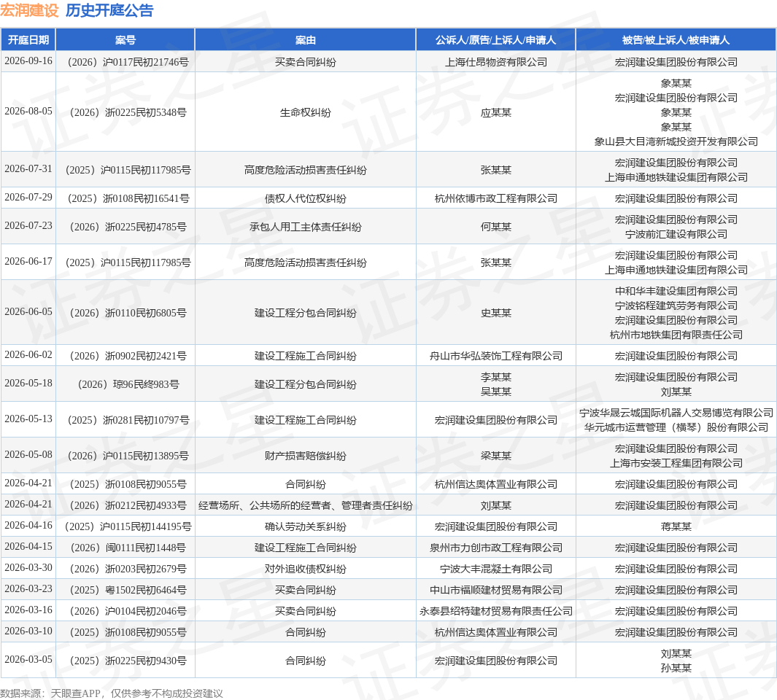Click the 被告/被上诉人/被申请人 column header
This screenshot has height=700, width=777.
[x=676, y=39]
